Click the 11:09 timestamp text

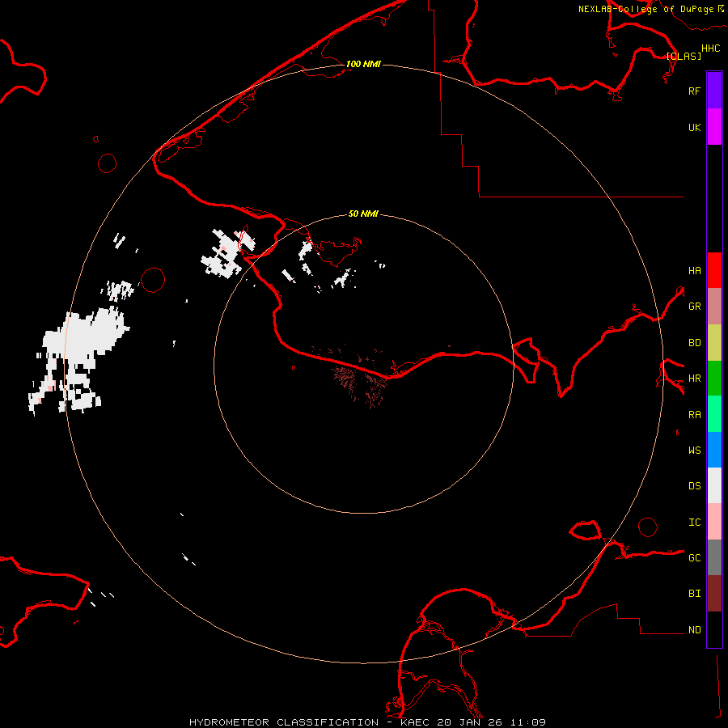tap(527, 722)
